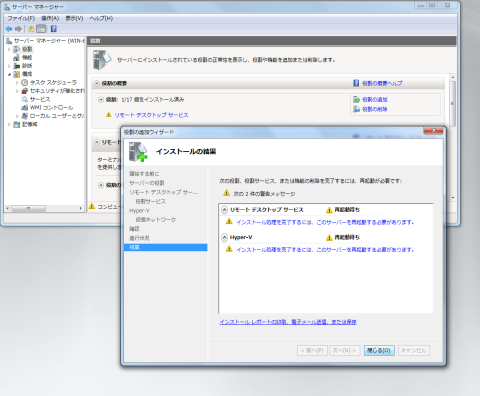Collapse the 構成 tree node arrow
This screenshot has height=396, width=480.
(9, 74)
